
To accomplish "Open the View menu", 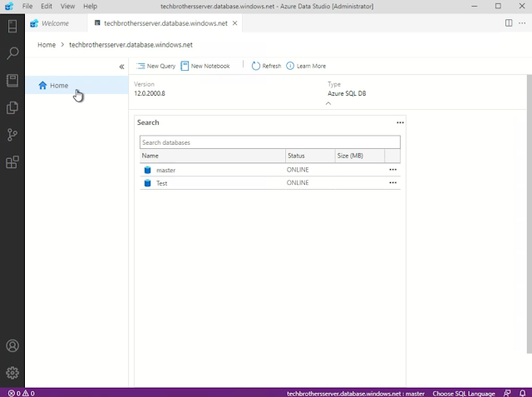I will coord(67,6).
